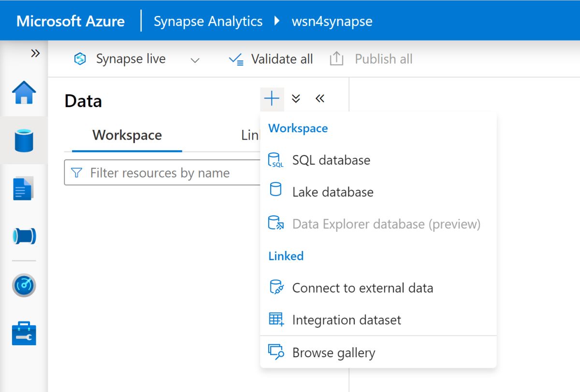Switch to the Workspace tab

127,135
